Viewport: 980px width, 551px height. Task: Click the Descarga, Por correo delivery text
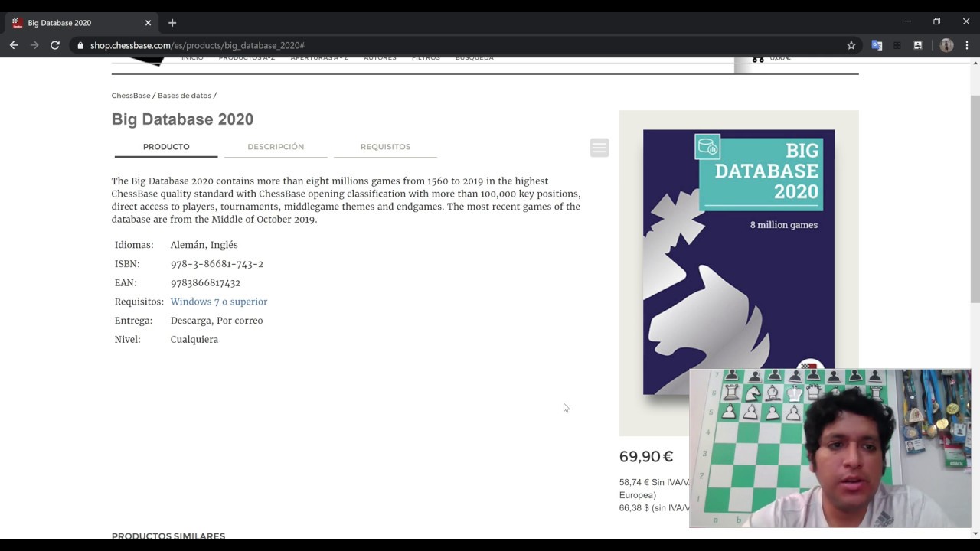[217, 321]
